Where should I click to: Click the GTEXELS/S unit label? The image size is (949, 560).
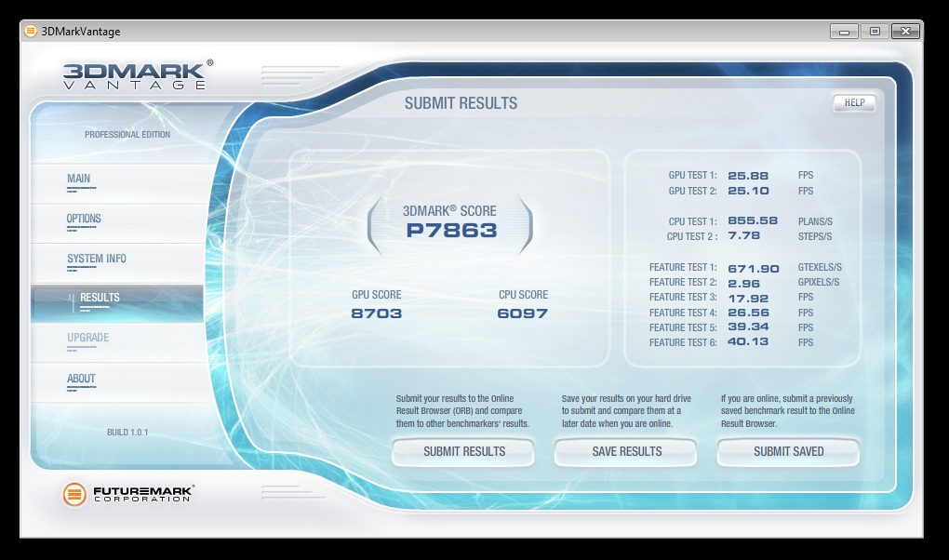pos(820,267)
